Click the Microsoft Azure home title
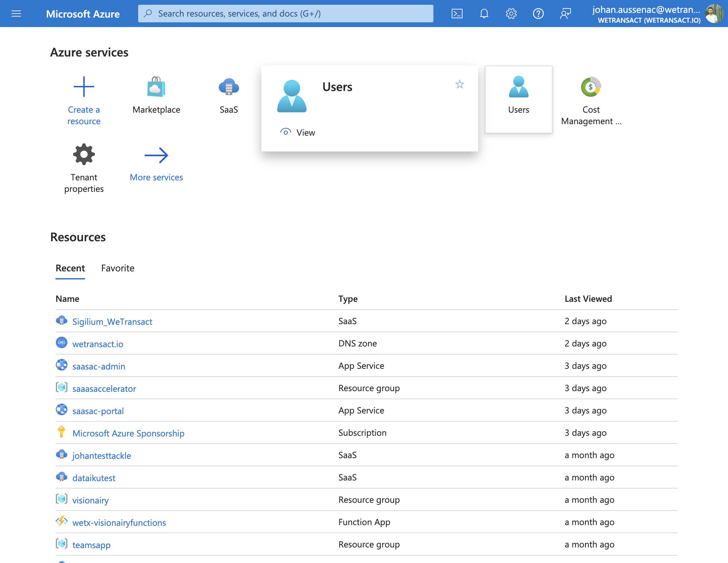Viewport: 728px width, 563px height. [83, 14]
